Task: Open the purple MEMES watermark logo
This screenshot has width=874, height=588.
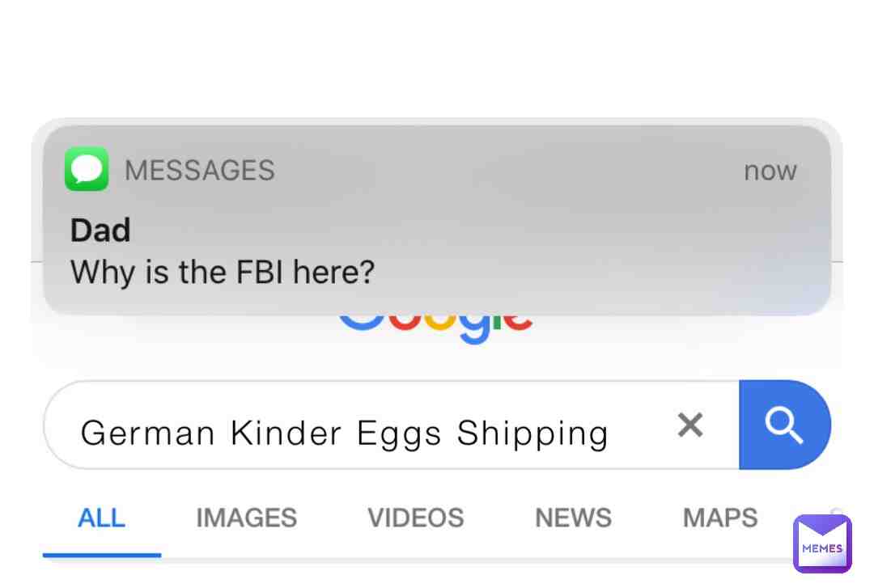Action: (x=822, y=544)
